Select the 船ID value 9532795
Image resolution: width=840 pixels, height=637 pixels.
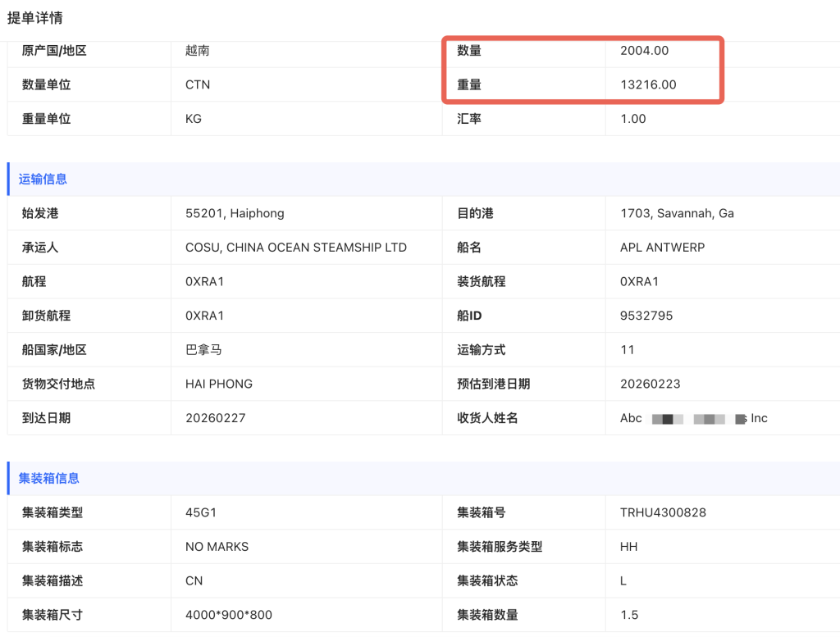click(646, 316)
